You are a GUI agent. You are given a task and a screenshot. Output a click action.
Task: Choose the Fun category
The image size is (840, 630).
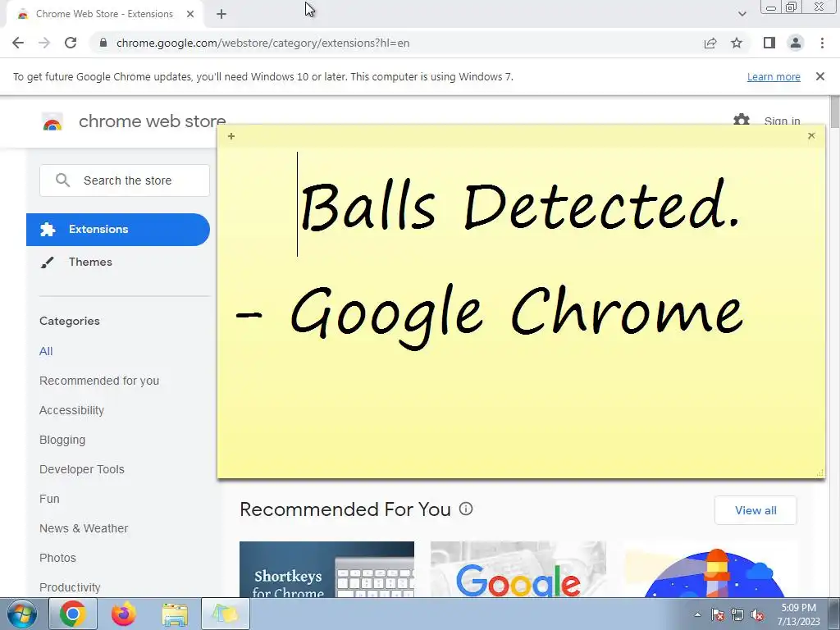point(49,499)
